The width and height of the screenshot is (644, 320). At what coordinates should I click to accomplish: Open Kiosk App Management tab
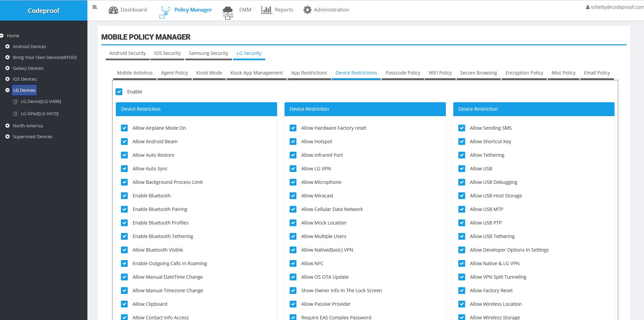point(256,73)
